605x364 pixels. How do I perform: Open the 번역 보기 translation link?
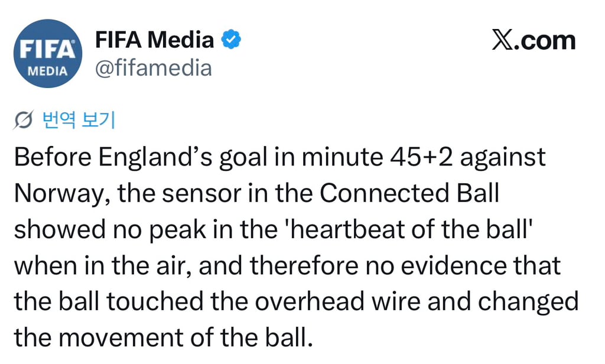tap(79, 120)
